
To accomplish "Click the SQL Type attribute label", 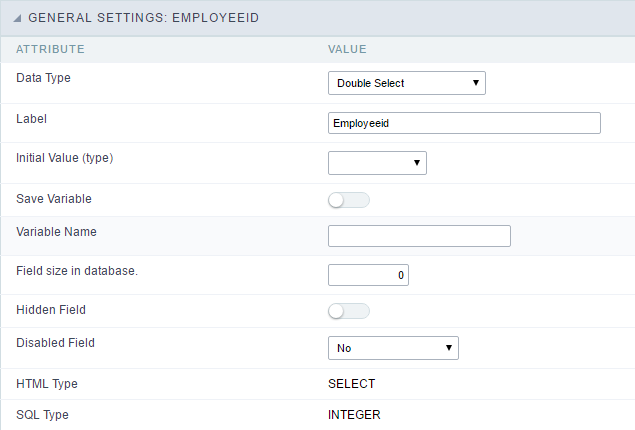I will 42,414.
